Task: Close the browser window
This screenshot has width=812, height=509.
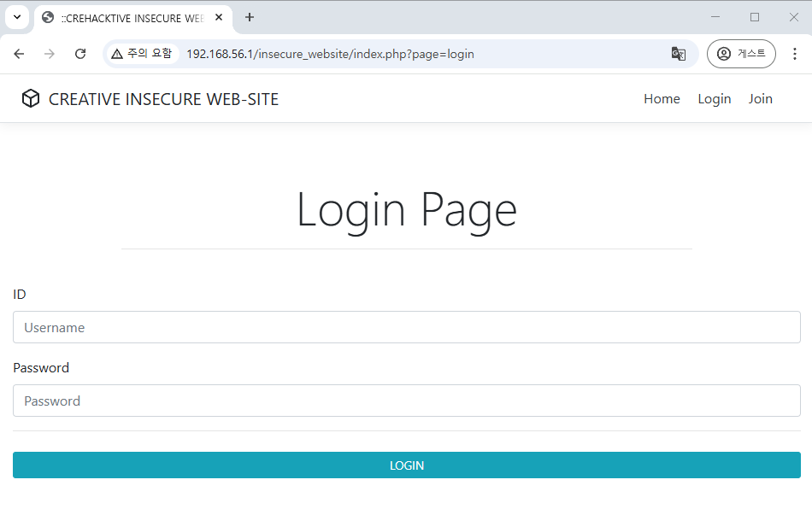Action: click(793, 17)
